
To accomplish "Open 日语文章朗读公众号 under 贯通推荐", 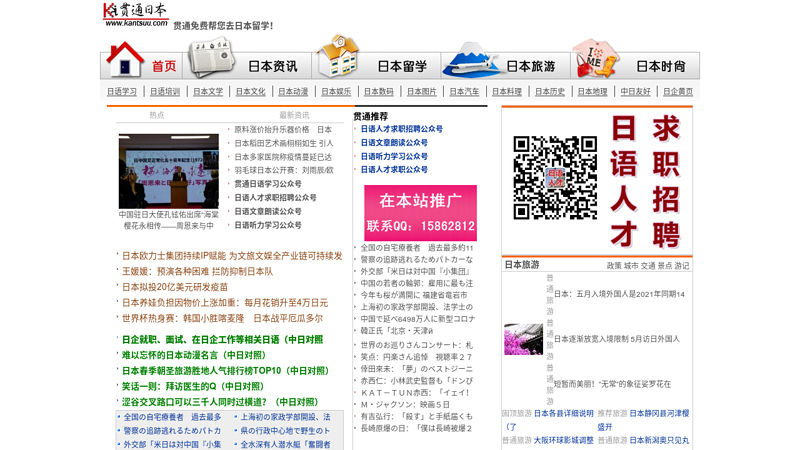I will (394, 143).
